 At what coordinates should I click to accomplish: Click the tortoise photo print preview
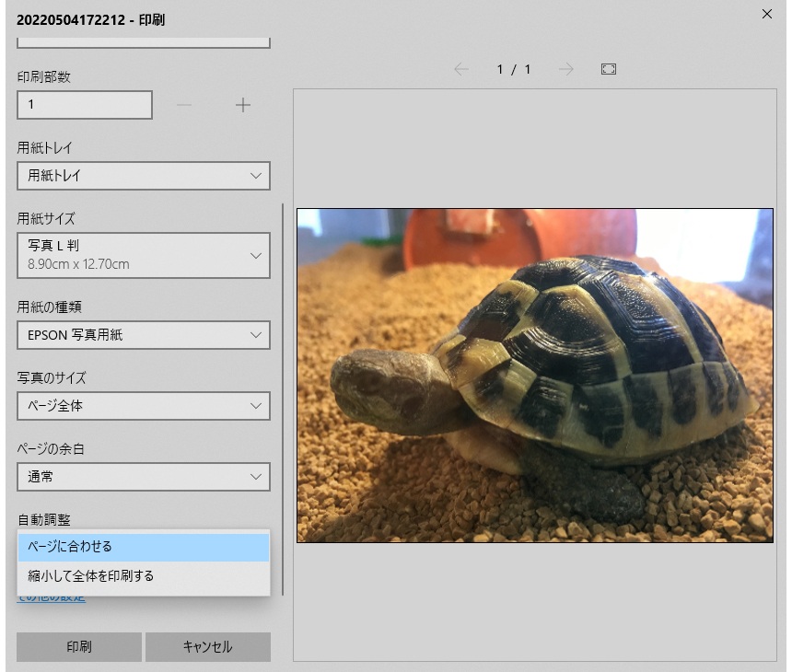[x=534, y=376]
